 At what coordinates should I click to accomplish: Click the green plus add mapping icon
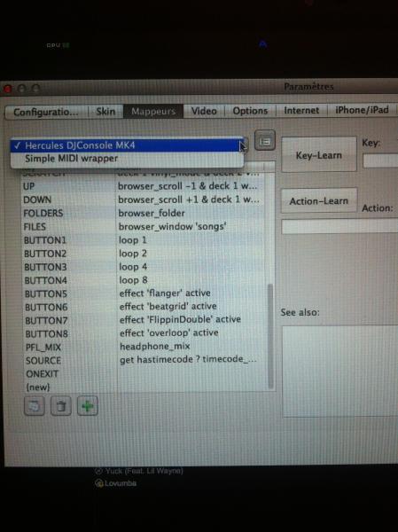[x=88, y=406]
